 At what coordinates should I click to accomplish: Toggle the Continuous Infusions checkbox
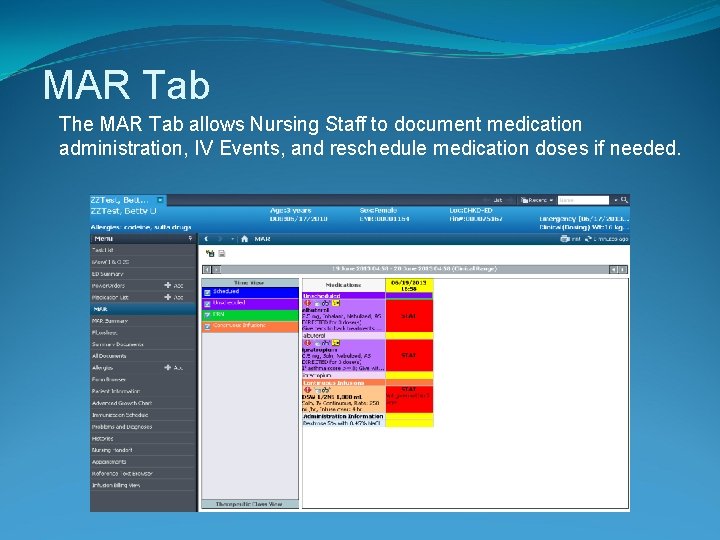[x=207, y=326]
